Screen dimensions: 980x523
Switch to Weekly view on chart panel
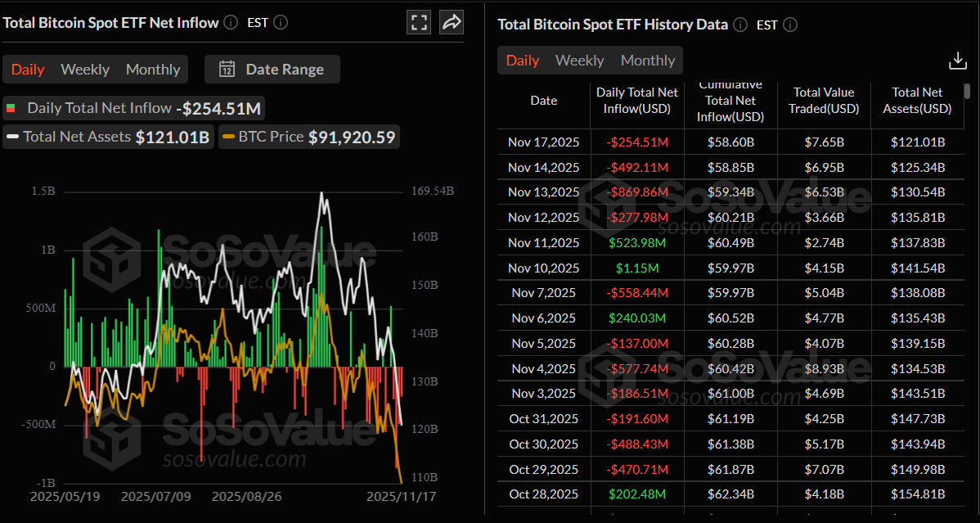[x=84, y=69]
